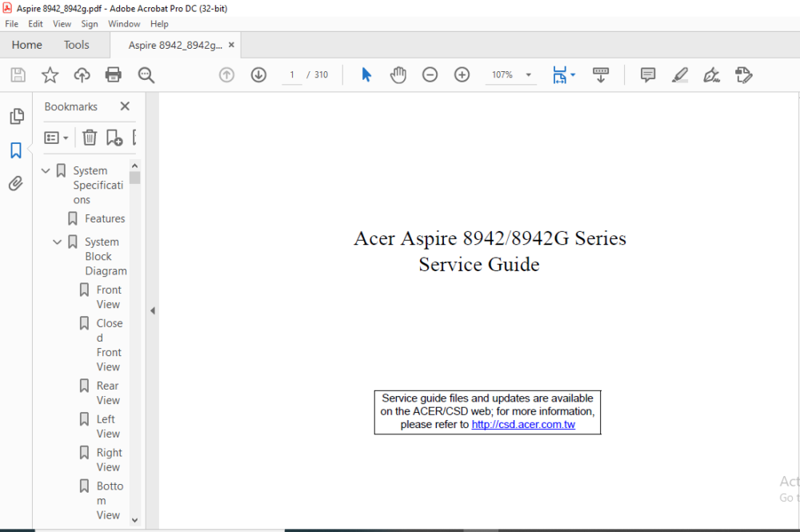Image resolution: width=800 pixels, height=532 pixels.
Task: Zoom out with minus button
Action: pos(430,75)
